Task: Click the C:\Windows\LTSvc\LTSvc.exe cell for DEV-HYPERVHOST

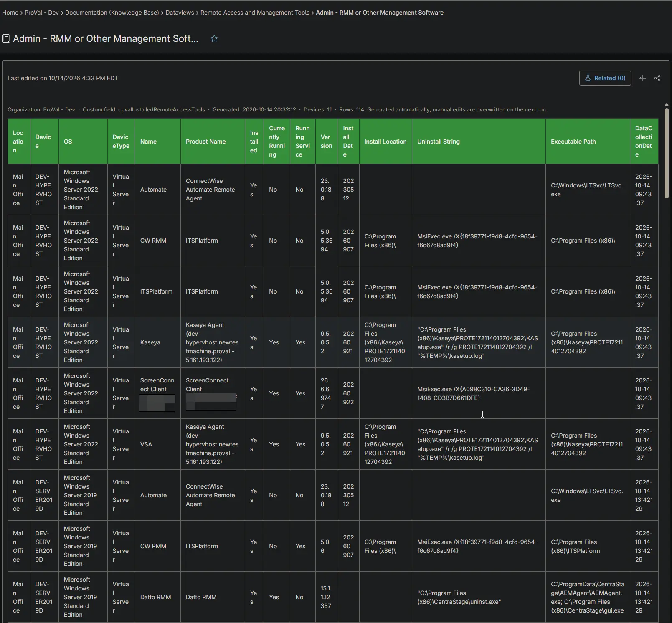Action: pos(588,190)
